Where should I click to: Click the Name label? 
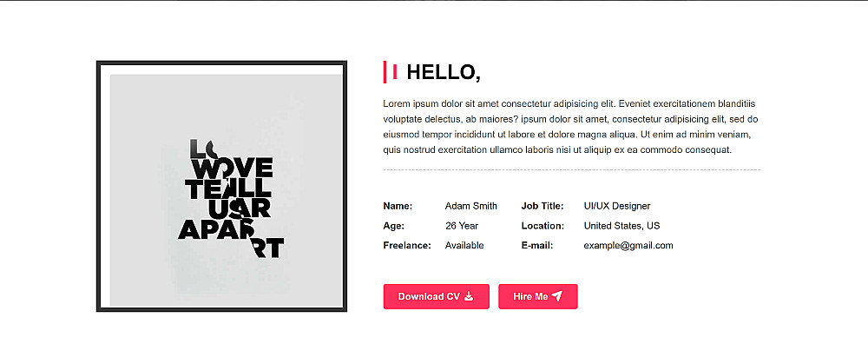pos(398,206)
